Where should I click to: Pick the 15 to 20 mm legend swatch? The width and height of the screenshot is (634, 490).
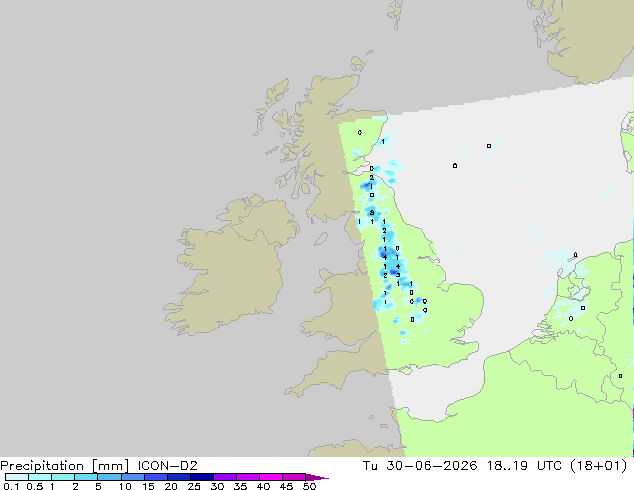156,477
